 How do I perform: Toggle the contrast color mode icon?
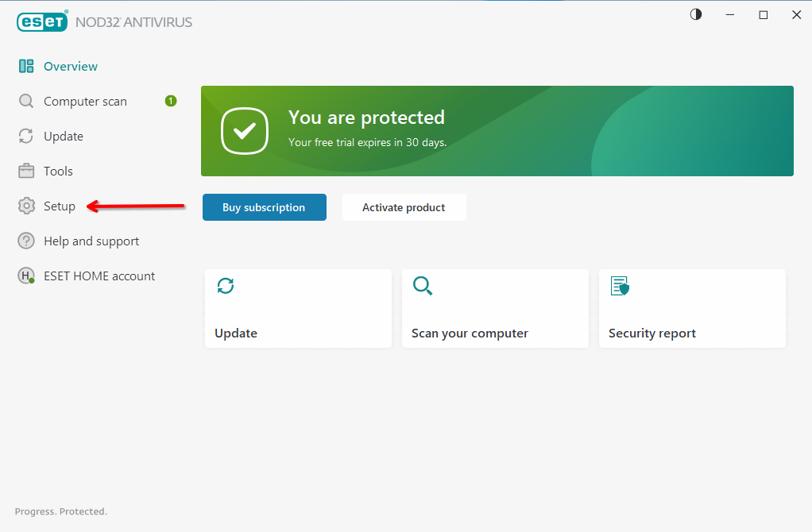point(696,14)
